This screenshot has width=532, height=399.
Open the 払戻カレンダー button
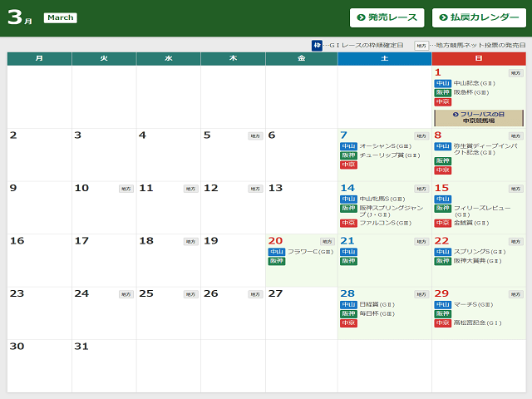tap(479, 17)
